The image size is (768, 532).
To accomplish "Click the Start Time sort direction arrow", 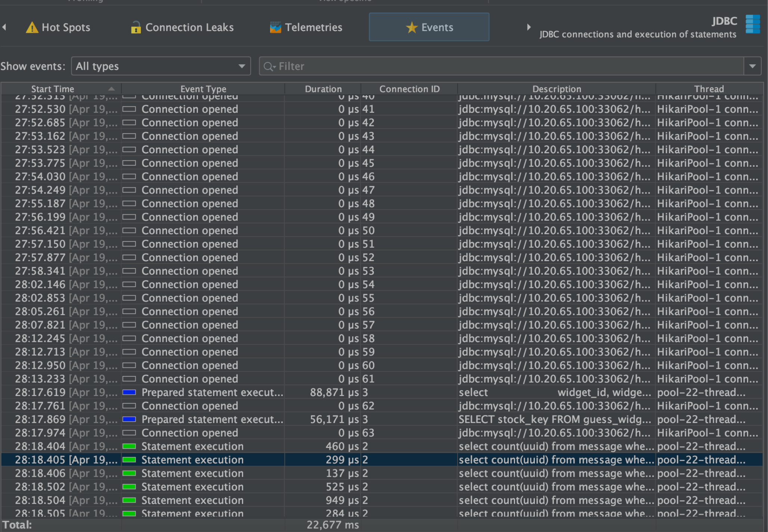I will point(111,89).
